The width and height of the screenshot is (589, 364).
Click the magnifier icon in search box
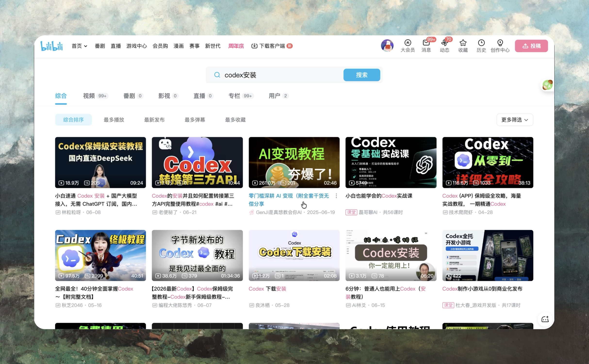point(217,75)
